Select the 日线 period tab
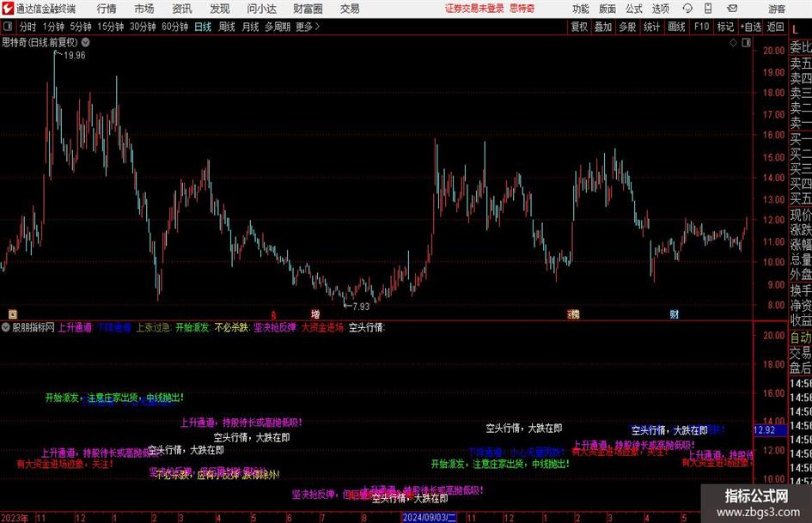Image resolution: width=812 pixels, height=523 pixels. 203,27
